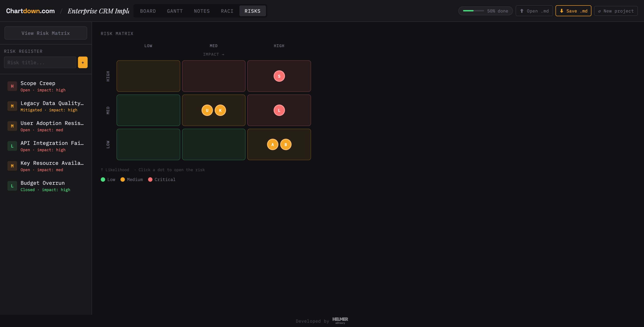Open the NOTES tab
Image resolution: width=644 pixels, height=327 pixels.
pyautogui.click(x=202, y=11)
